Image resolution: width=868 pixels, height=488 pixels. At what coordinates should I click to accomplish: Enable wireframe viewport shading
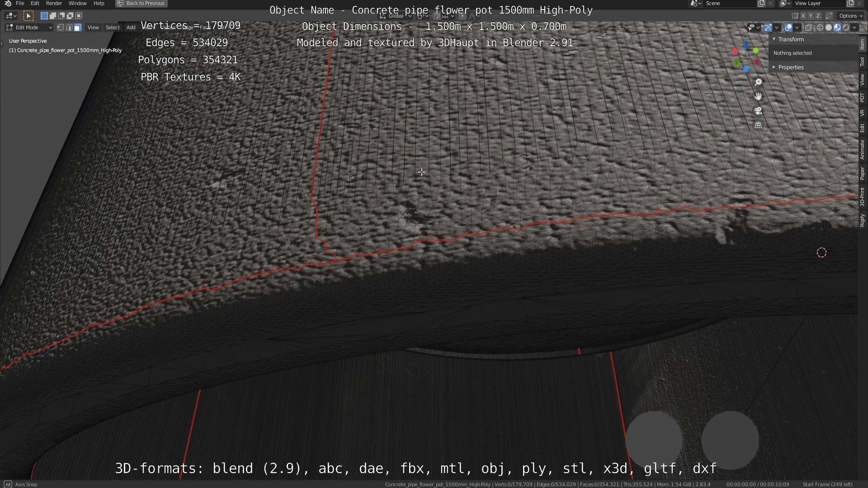coord(820,28)
